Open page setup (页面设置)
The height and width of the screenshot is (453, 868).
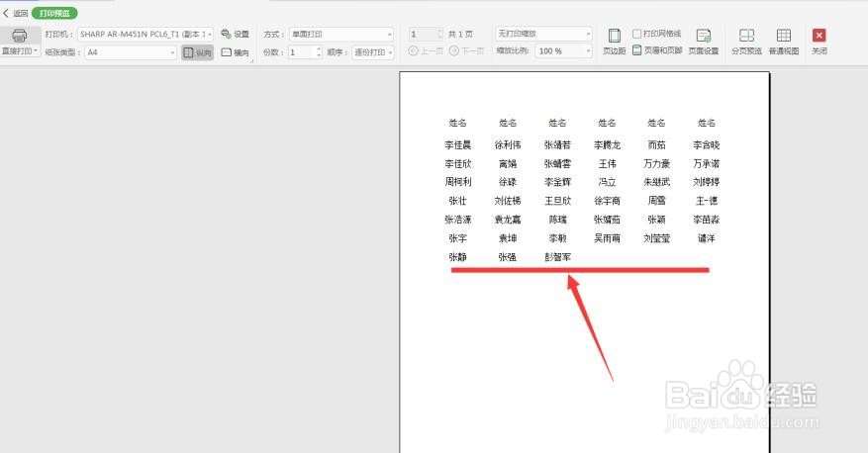click(704, 42)
